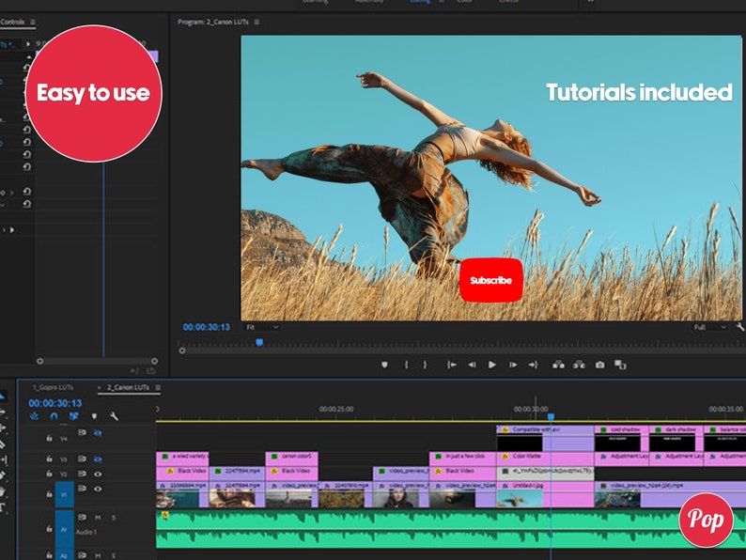746x560 pixels.
Task: Click the Export Frame camera icon
Action: [x=600, y=365]
